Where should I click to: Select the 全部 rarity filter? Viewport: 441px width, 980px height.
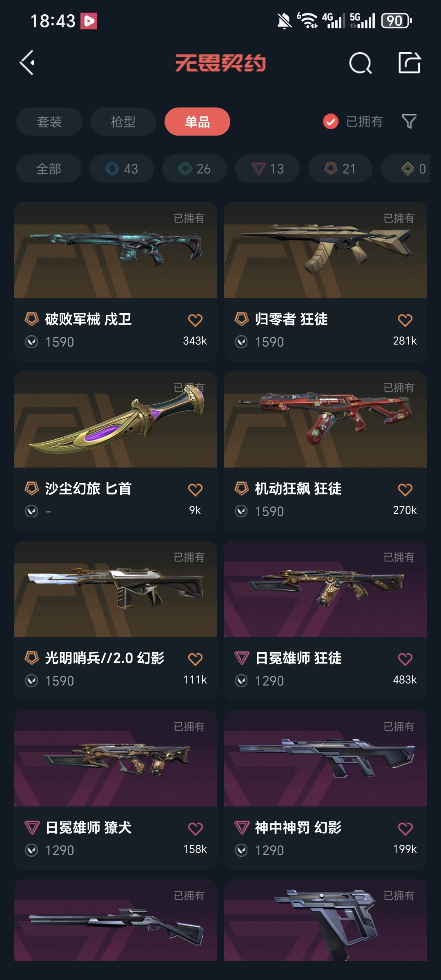[x=49, y=169]
